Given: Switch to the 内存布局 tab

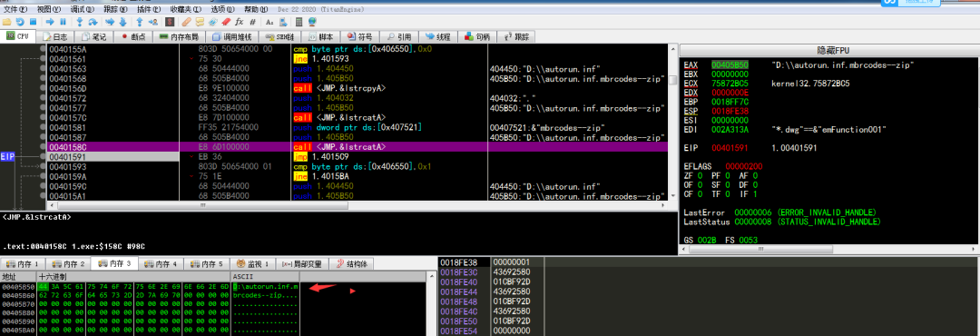Looking at the screenshot, I should (x=180, y=37).
